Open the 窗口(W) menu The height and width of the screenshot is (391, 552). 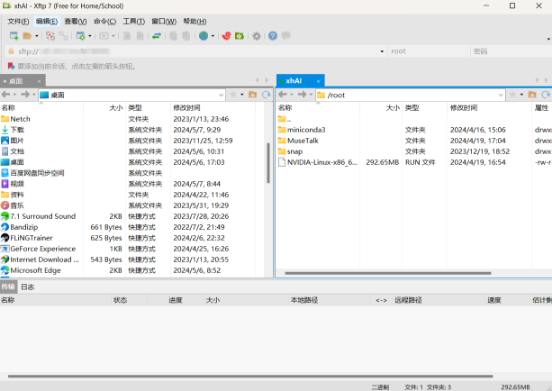point(164,21)
